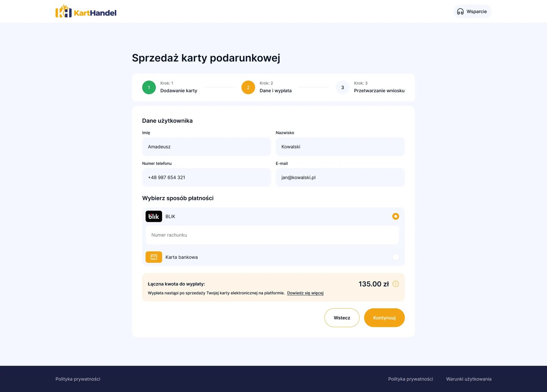
Task: Click the BLIK logo icon
Action: coord(154,216)
